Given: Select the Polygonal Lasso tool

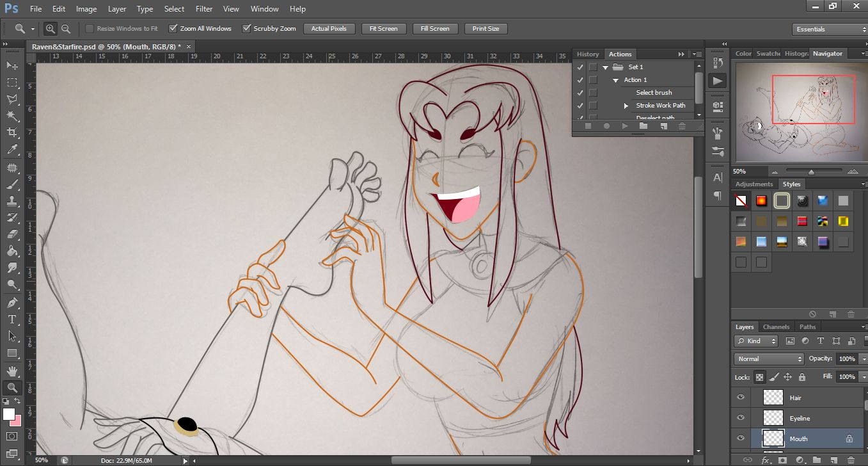Looking at the screenshot, I should point(12,99).
